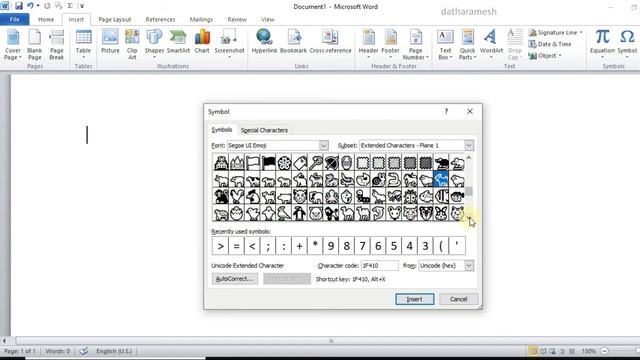Insert Date & Time

click(550, 44)
